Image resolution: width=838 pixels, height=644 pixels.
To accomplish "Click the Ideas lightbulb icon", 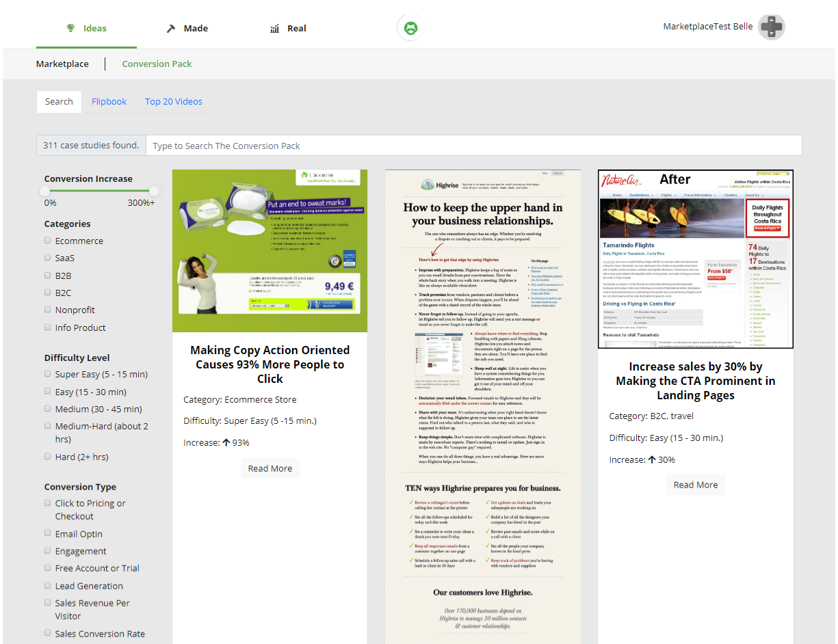I will pos(70,28).
